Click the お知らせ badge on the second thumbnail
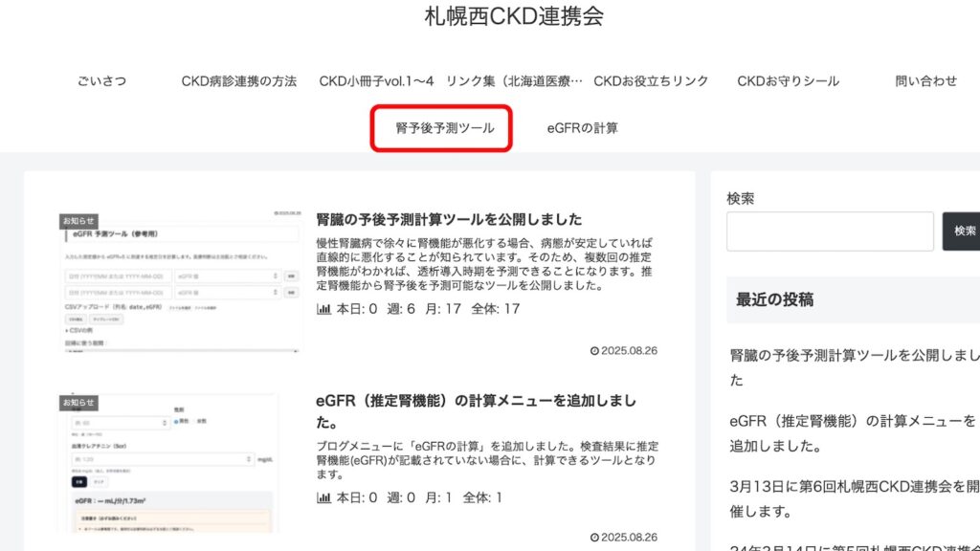Viewport: 980px width, 551px height. pos(78,403)
